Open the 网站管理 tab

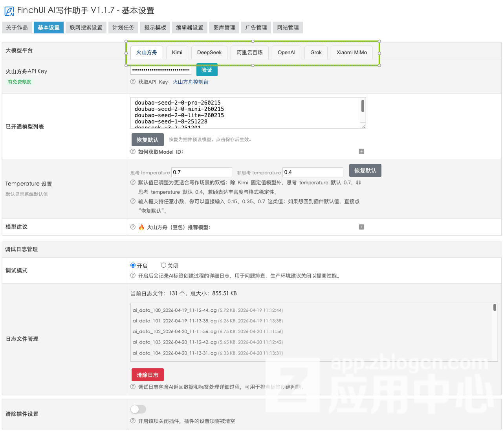[x=288, y=28]
